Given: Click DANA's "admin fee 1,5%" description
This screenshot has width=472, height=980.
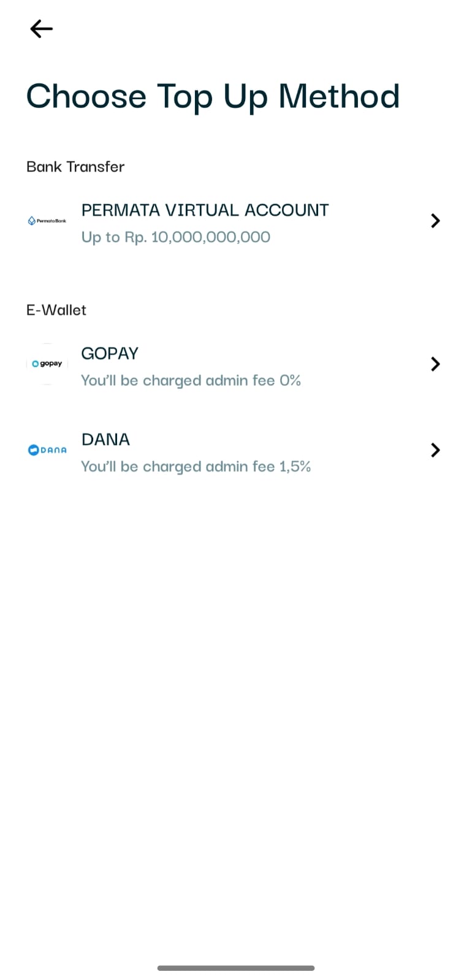Looking at the screenshot, I should (196, 467).
